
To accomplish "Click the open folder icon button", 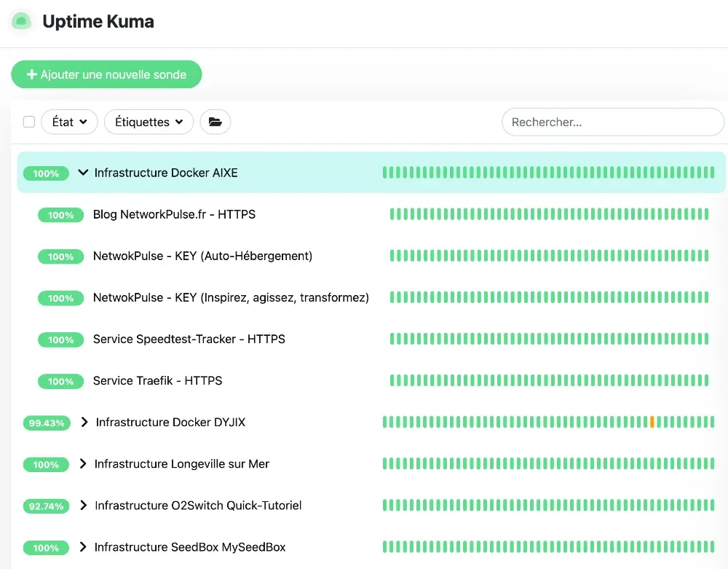I will pos(215,122).
